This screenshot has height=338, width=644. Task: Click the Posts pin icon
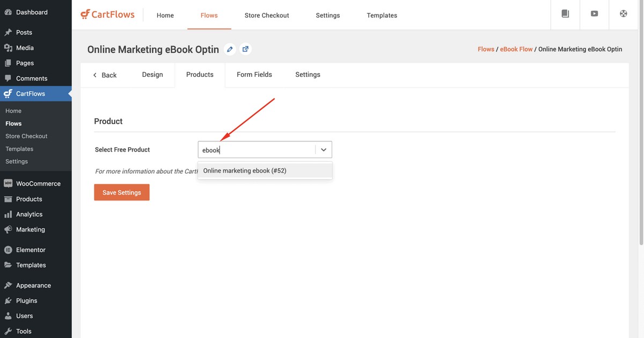tap(8, 32)
